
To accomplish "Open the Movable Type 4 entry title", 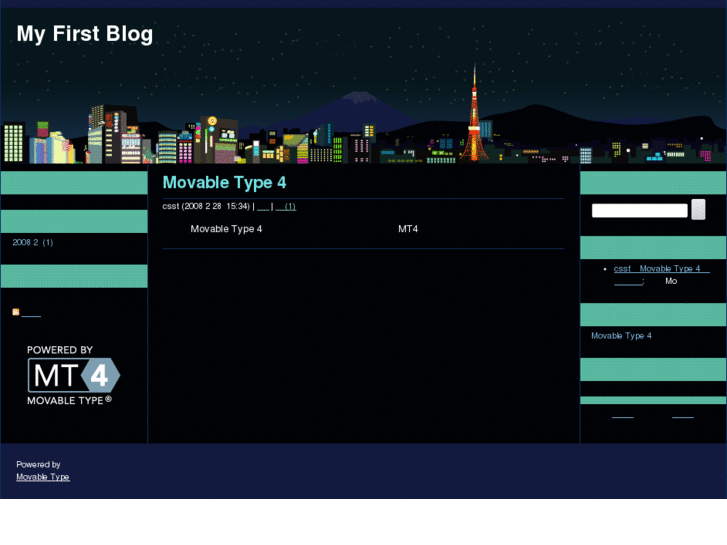I will (x=224, y=183).
